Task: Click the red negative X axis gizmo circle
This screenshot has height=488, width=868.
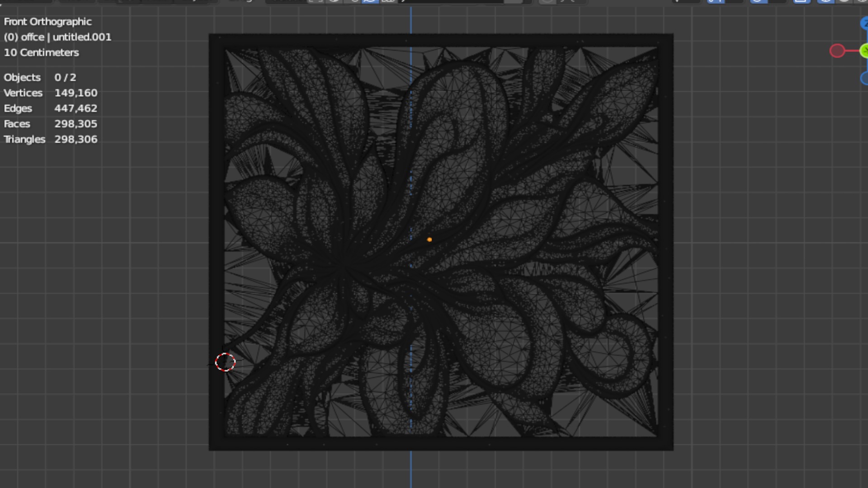Action: (837, 51)
